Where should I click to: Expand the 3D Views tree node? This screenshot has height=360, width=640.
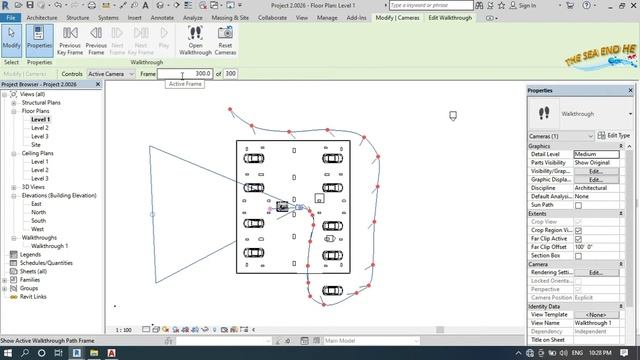14,187
